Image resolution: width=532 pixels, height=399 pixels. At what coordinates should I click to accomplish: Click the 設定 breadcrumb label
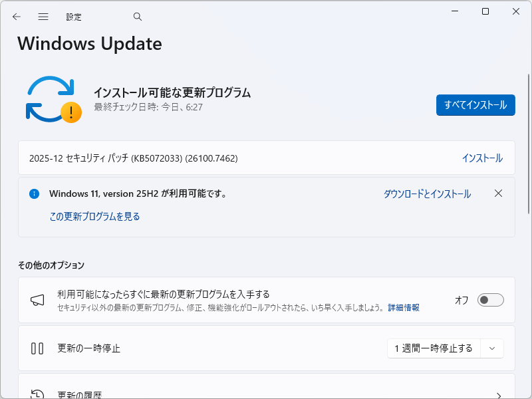pyautogui.click(x=74, y=16)
